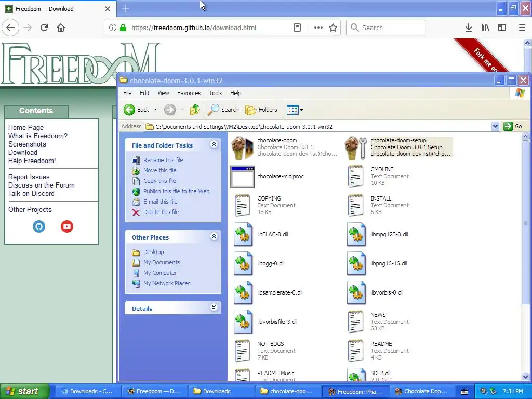
Task: Open Move this file task
Action: (x=159, y=170)
